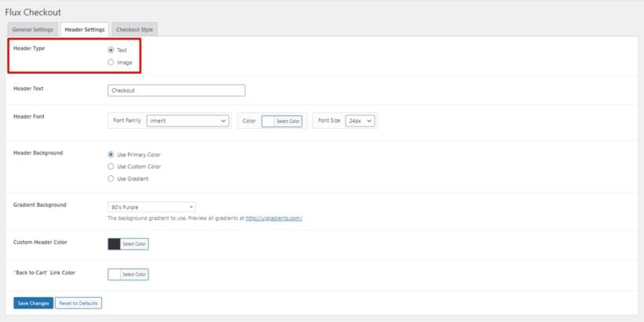Image resolution: width=644 pixels, height=322 pixels.
Task: Select Use Custom Color option
Action: (111, 166)
